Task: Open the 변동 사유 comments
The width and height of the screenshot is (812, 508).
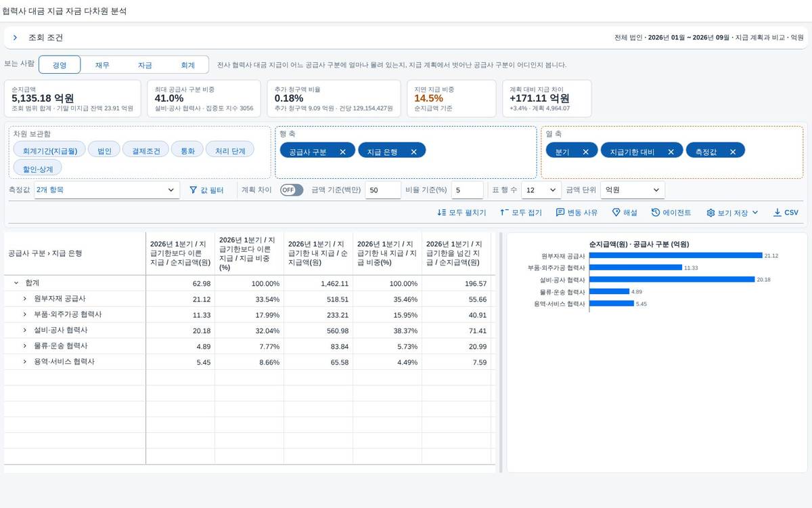Action: pyautogui.click(x=577, y=213)
